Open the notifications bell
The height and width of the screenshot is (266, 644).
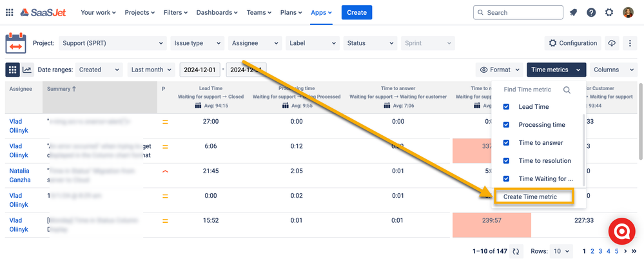(x=573, y=13)
